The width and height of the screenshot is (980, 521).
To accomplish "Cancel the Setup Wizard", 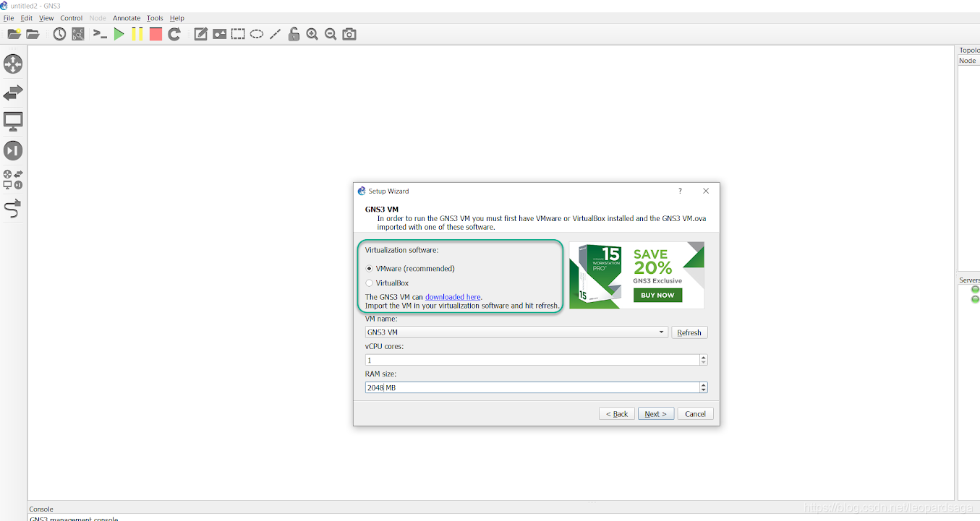I will 696,414.
